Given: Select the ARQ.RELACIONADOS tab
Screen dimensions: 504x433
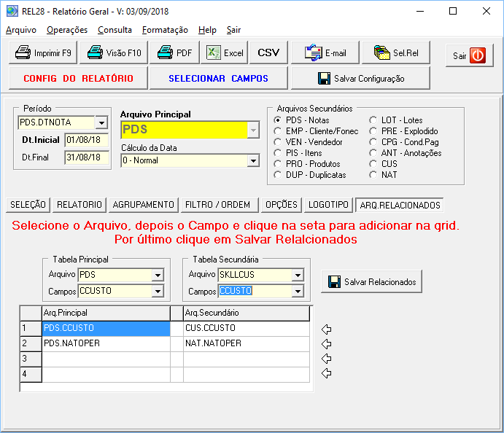Looking at the screenshot, I should [400, 206].
